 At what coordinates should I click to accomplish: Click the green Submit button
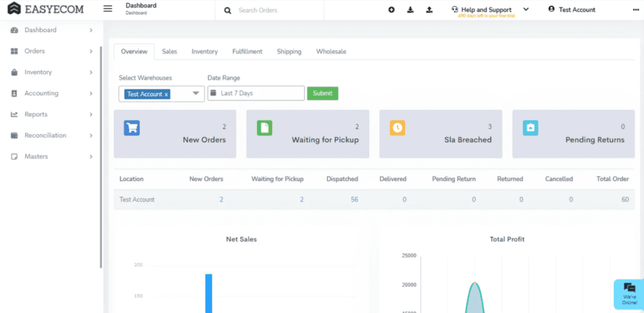[x=323, y=93]
